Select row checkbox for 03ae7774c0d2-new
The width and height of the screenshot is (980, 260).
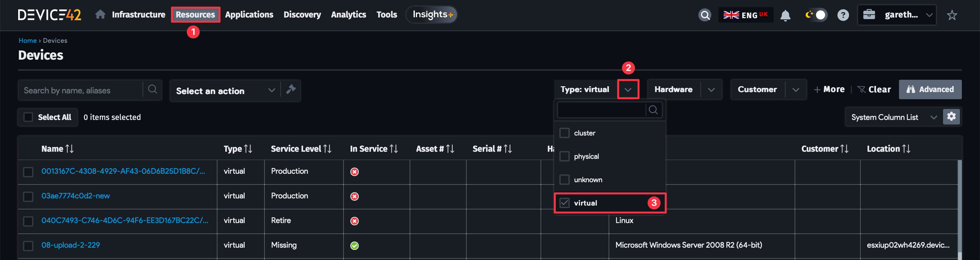28,196
